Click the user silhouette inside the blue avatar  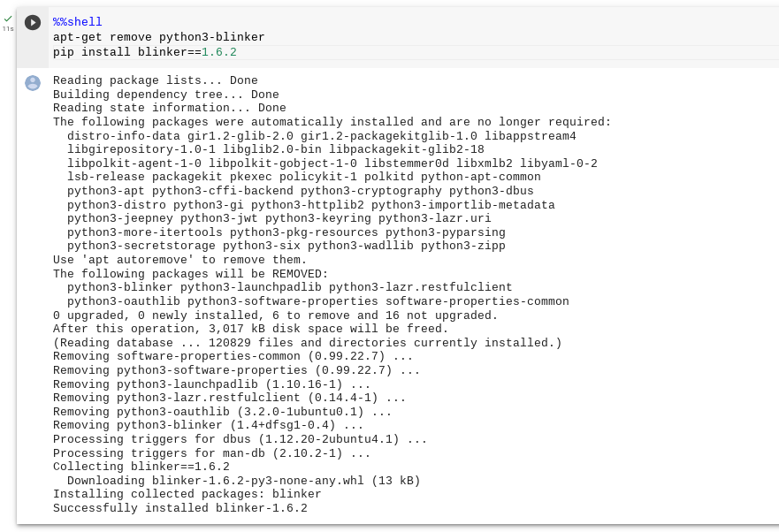click(x=32, y=84)
